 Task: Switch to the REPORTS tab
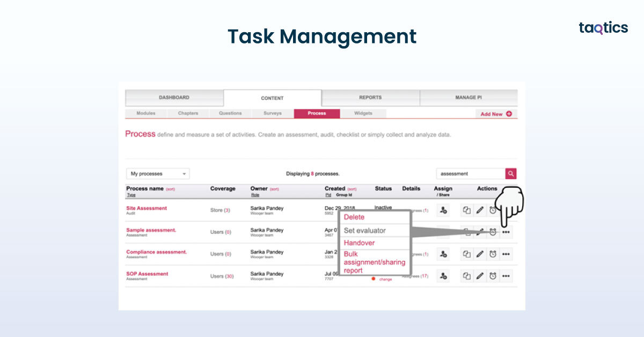coord(370,98)
